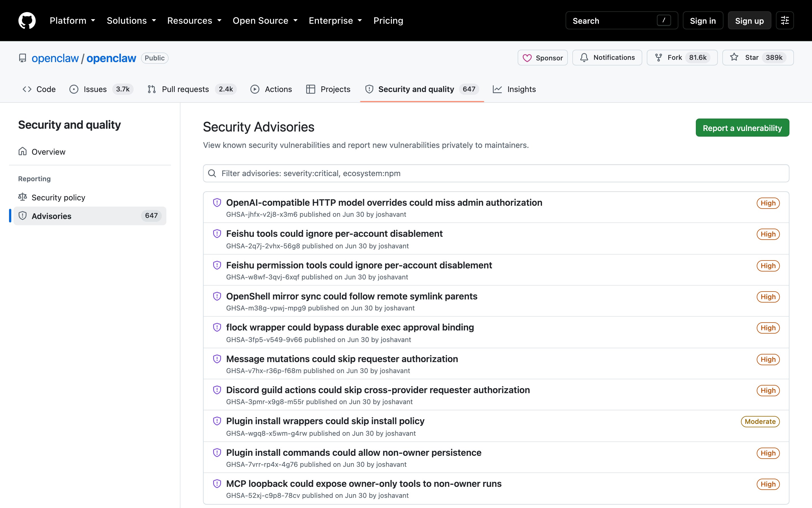Open the appearance settings icon in header
812x508 pixels.
[784, 21]
